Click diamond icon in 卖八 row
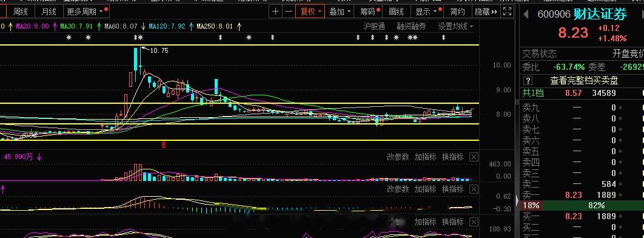 [620, 119]
